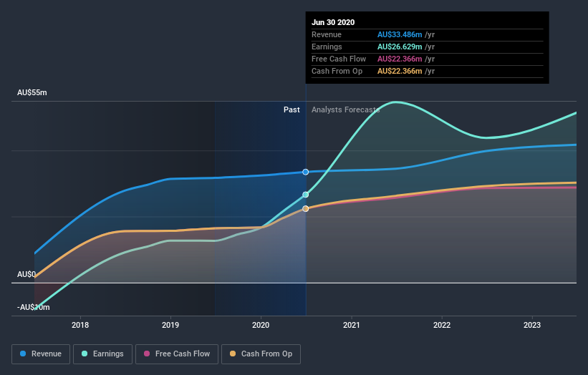Select the Revenue data point on Jun 30 2020
588x375 pixels.
[x=306, y=172]
